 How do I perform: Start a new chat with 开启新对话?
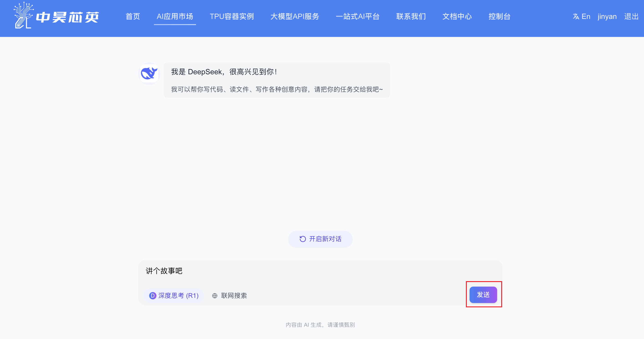320,239
